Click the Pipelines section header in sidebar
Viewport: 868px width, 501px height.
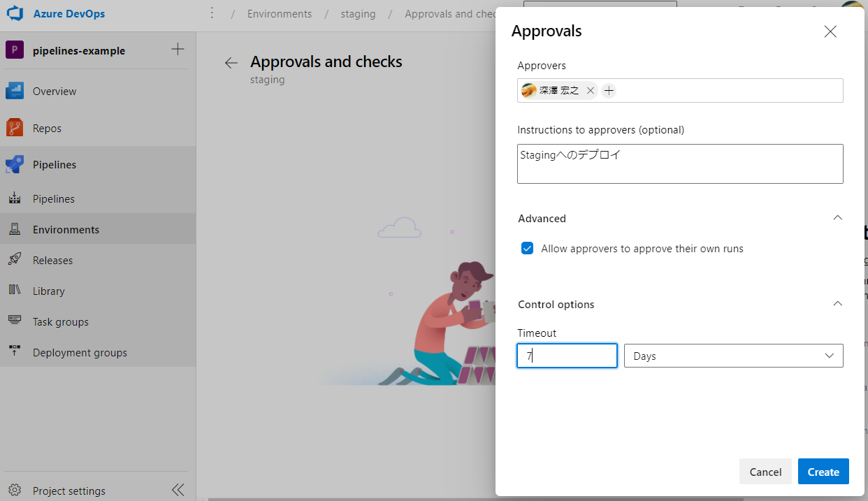point(55,164)
